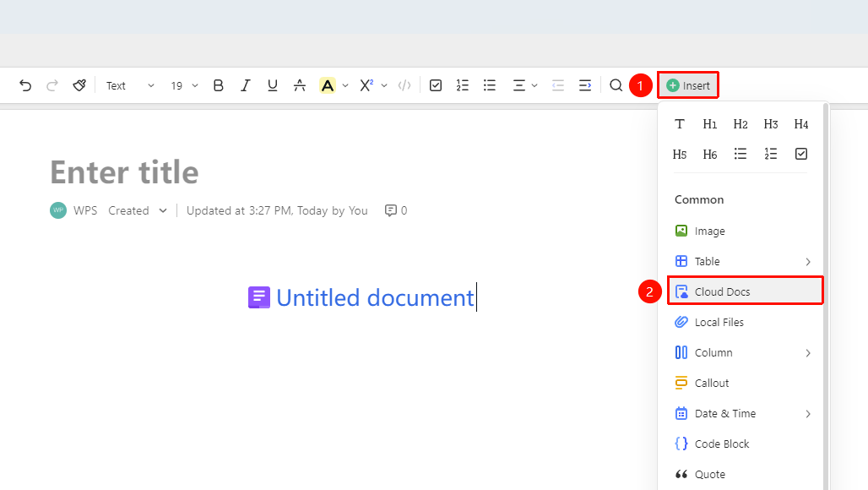
Task: Open the Text style dropdown
Action: (130, 86)
